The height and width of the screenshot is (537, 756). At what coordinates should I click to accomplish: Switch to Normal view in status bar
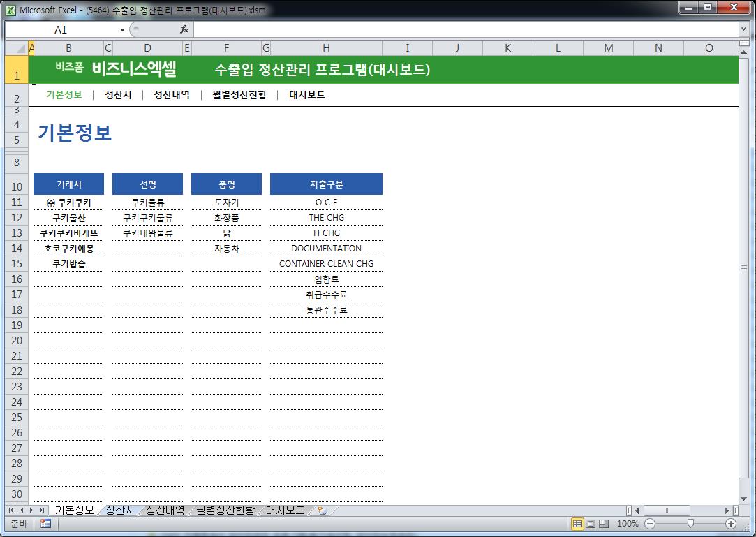pos(577,524)
